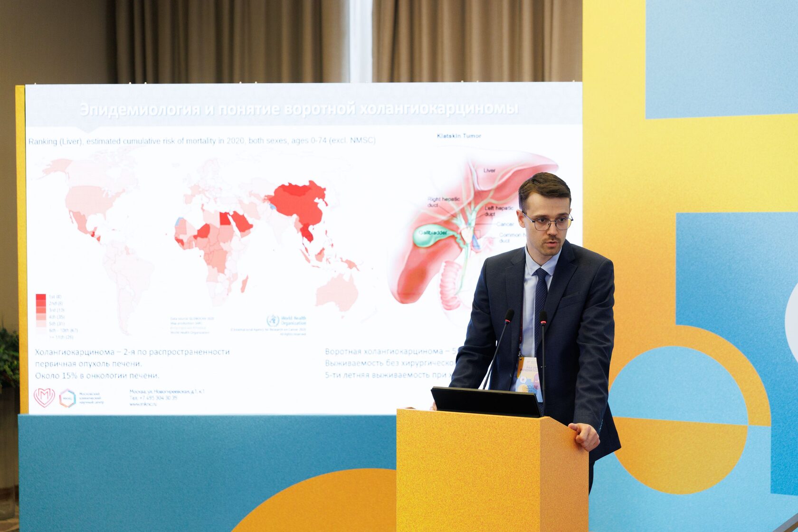Click the '5-ти летняя выживаемость' line
798x532 pixels.
pyautogui.click(x=388, y=375)
